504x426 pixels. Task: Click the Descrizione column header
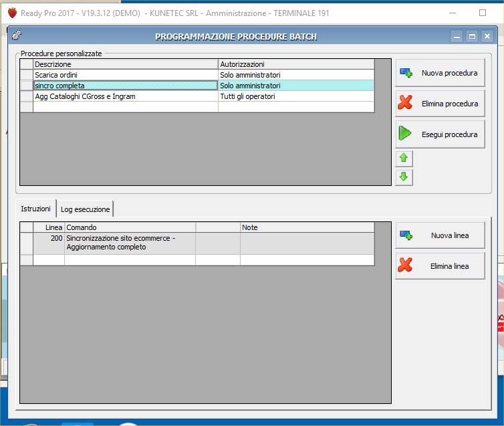click(x=126, y=64)
